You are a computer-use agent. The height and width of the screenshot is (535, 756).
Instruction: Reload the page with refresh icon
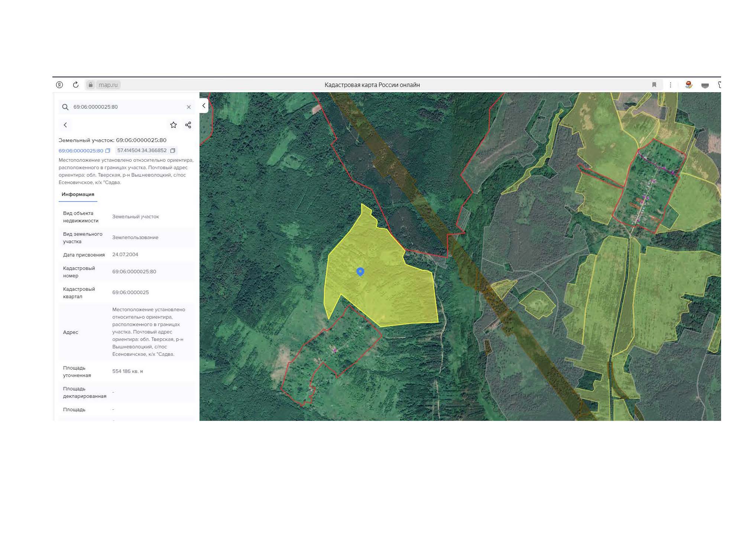click(x=76, y=85)
